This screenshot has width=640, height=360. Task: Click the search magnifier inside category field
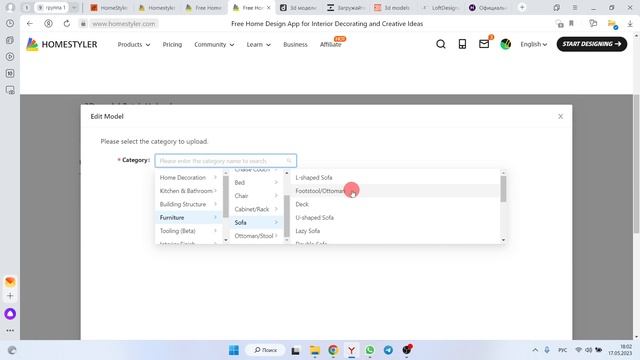pos(289,161)
